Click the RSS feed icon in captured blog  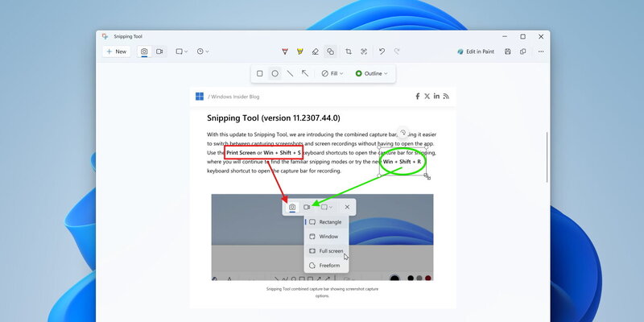pyautogui.click(x=446, y=96)
